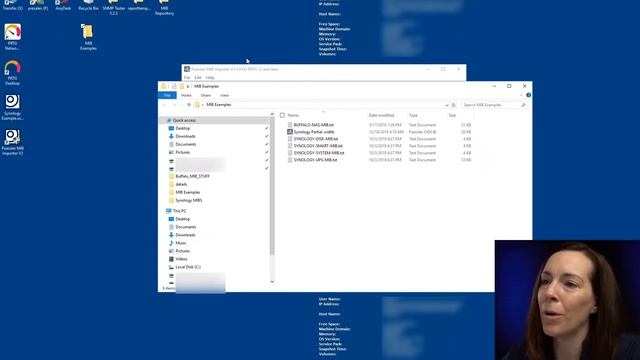The width and height of the screenshot is (640, 360).
Task: Switch to the Home ribbon tab
Action: [186, 95]
